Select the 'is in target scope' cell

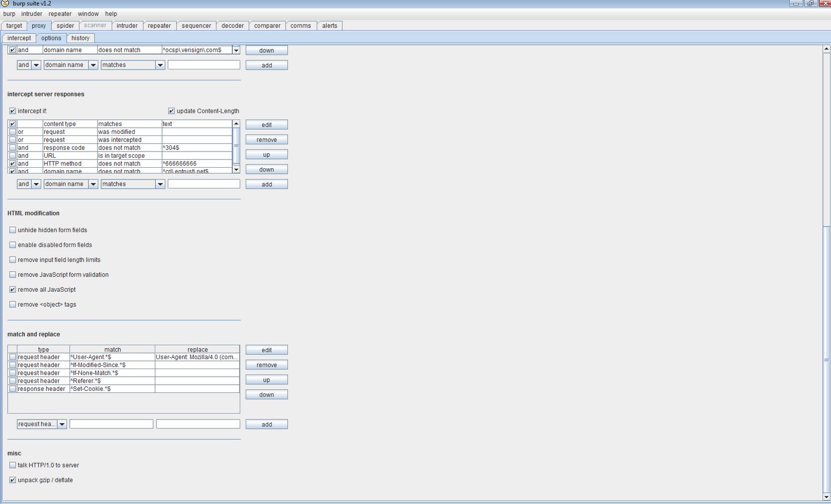click(x=129, y=156)
